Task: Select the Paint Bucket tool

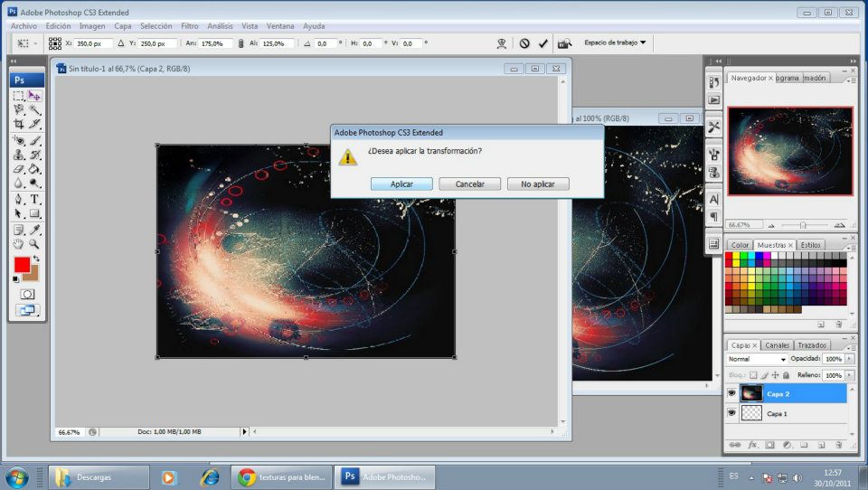Action: [x=34, y=169]
